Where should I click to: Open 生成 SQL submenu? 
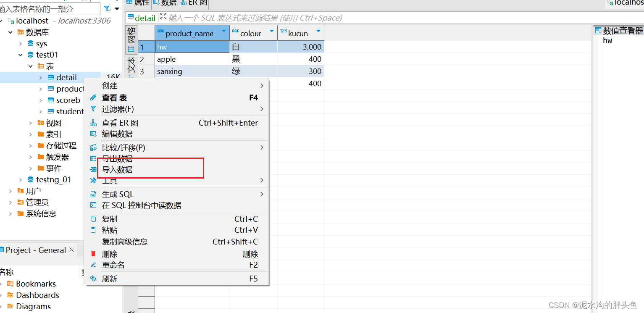click(x=176, y=195)
